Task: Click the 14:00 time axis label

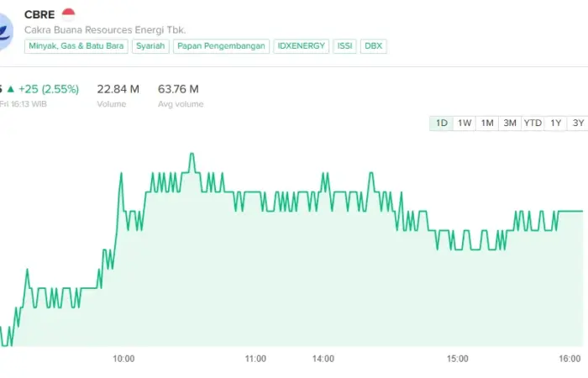Action: [x=323, y=359]
